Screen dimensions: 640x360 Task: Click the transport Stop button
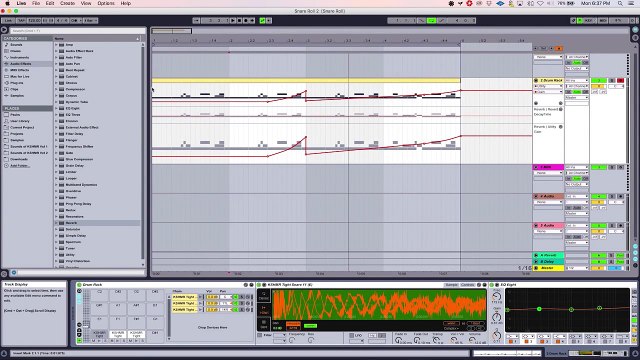coord(239,20)
